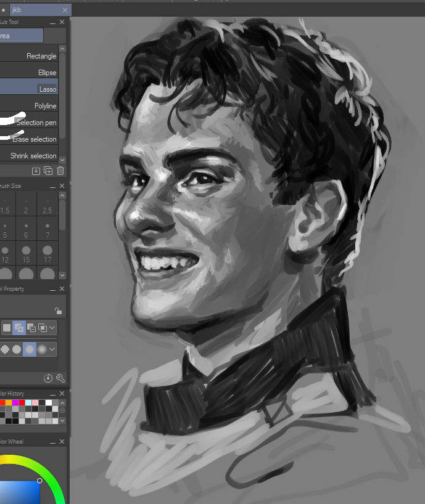This screenshot has width=425, height=504.
Task: Pick the magenta swatch in Color History
Action: coord(15,403)
